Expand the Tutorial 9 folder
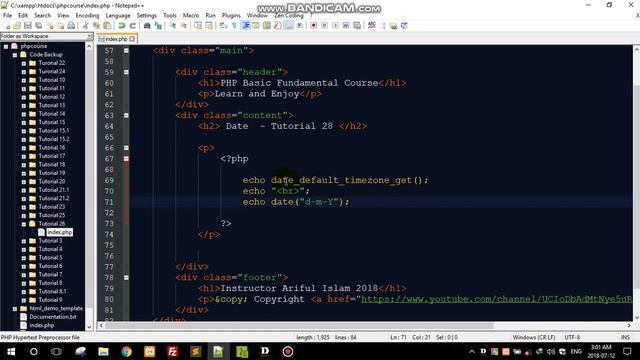Image resolution: width=640 pixels, height=360 pixels. 24,300
